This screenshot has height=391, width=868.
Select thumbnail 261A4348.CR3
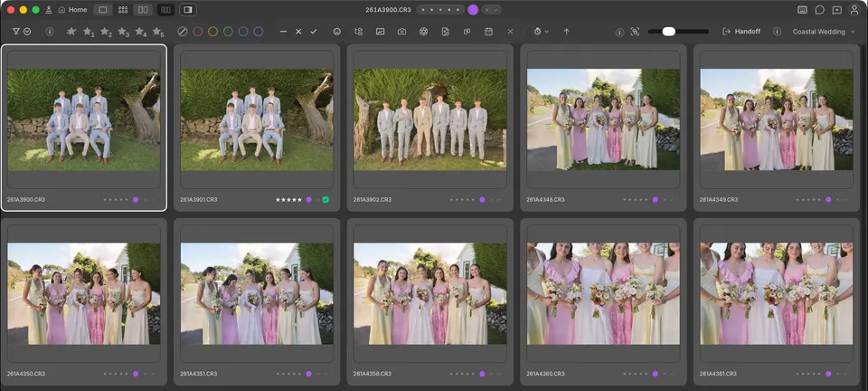point(603,119)
